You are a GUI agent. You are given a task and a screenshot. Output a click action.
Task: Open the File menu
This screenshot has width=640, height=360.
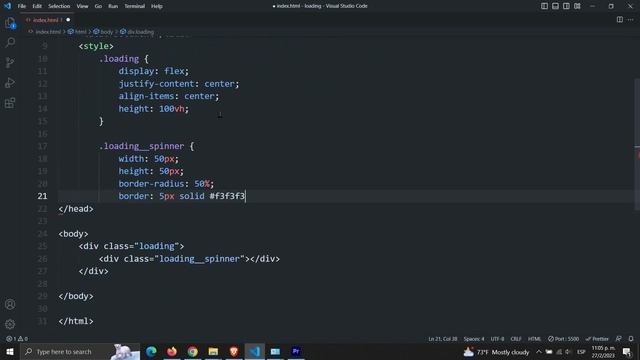click(x=22, y=6)
